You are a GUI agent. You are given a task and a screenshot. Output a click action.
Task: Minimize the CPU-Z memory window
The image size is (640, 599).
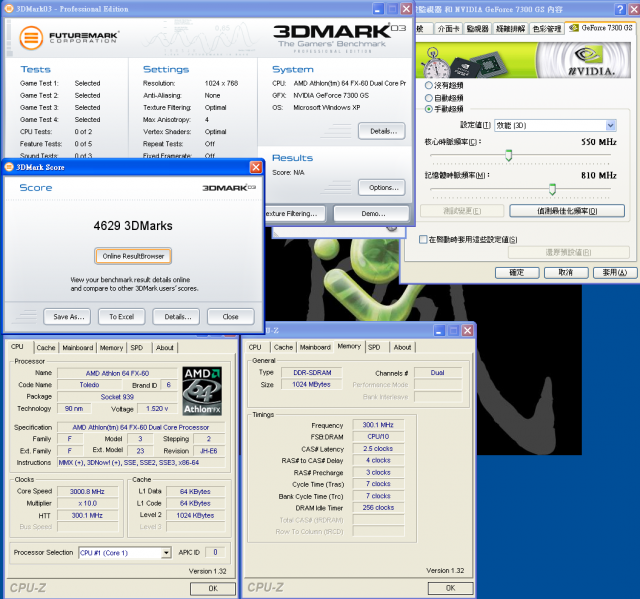coord(439,330)
